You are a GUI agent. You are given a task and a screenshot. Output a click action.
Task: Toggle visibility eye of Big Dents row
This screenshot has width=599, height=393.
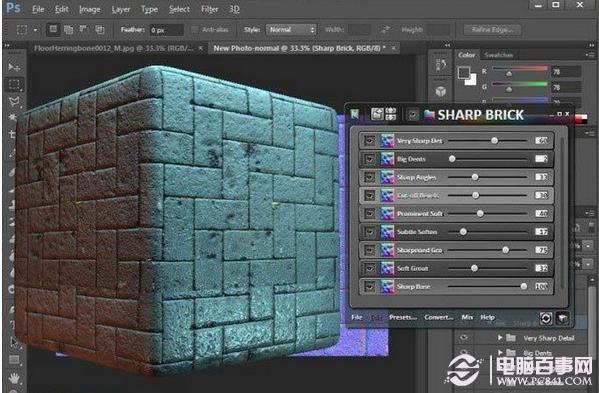369,159
